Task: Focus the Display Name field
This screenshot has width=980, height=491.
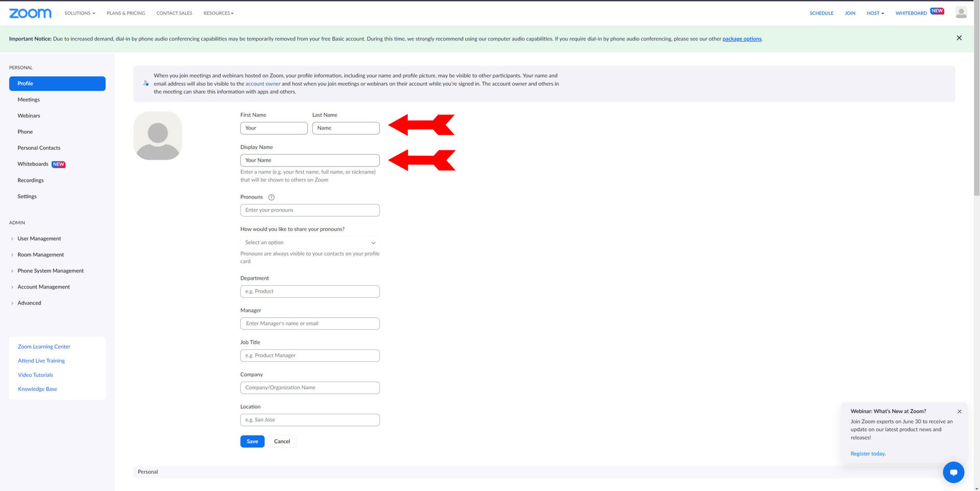Action: click(310, 160)
